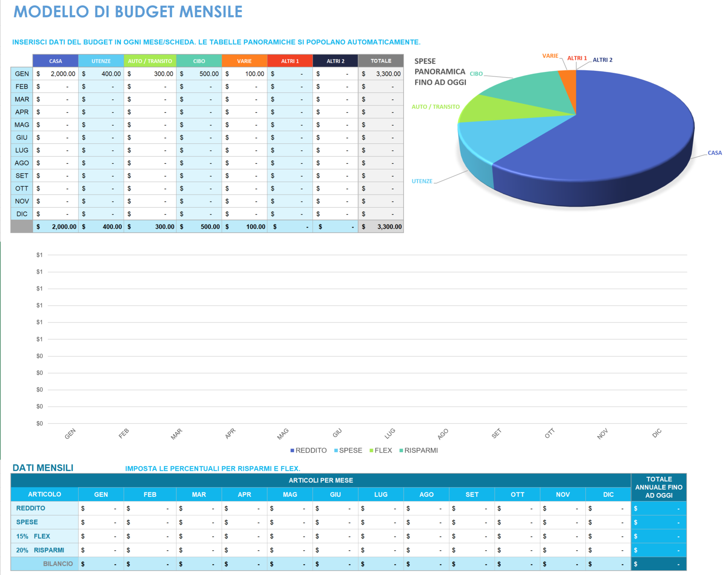This screenshot has width=728, height=575.
Task: Click the CASA pie chart label
Action: point(715,153)
